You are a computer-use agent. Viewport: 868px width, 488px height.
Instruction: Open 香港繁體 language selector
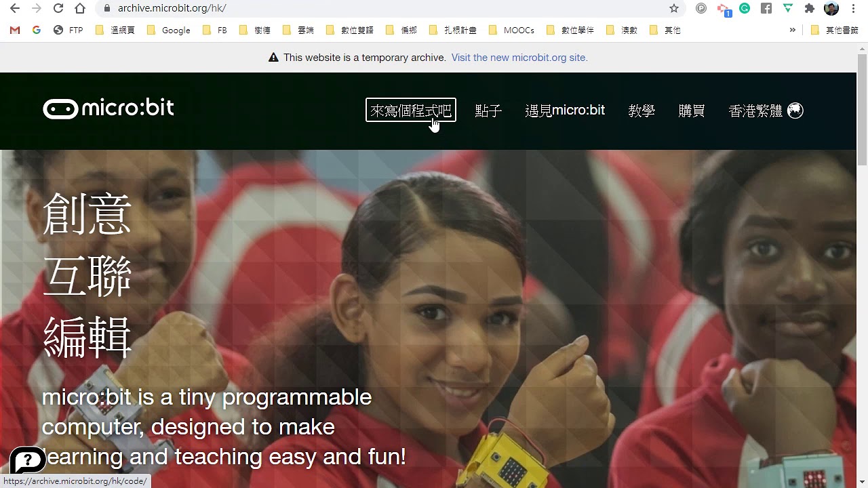pyautogui.click(x=766, y=110)
